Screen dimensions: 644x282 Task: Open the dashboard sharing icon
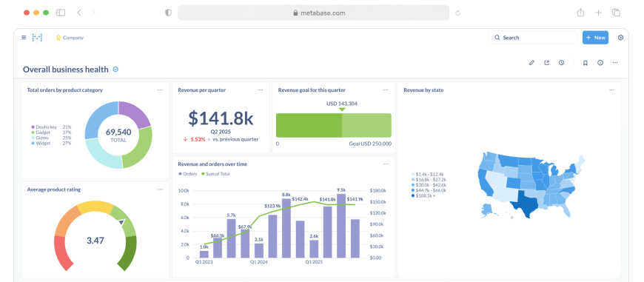tap(547, 63)
